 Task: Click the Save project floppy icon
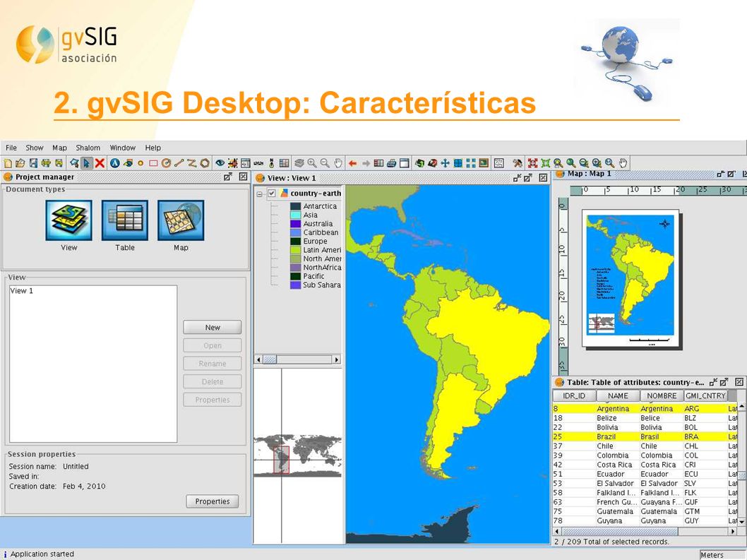[x=33, y=163]
